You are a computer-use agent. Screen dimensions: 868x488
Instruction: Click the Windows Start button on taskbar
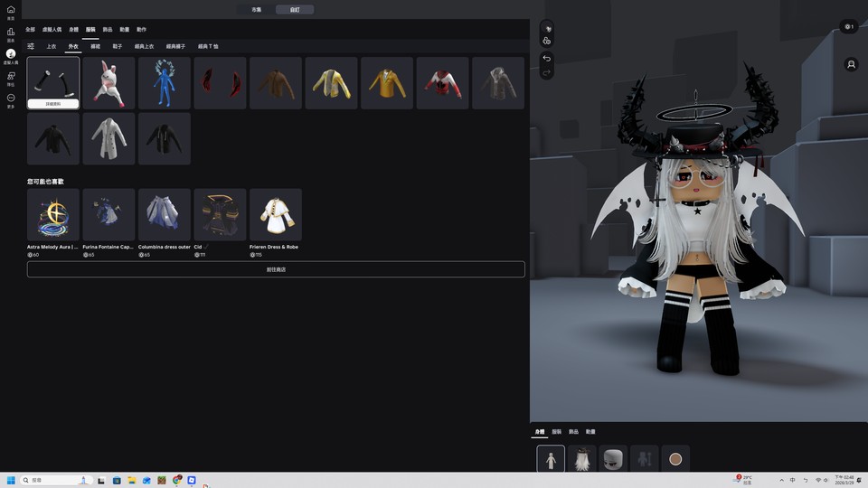(x=12, y=480)
